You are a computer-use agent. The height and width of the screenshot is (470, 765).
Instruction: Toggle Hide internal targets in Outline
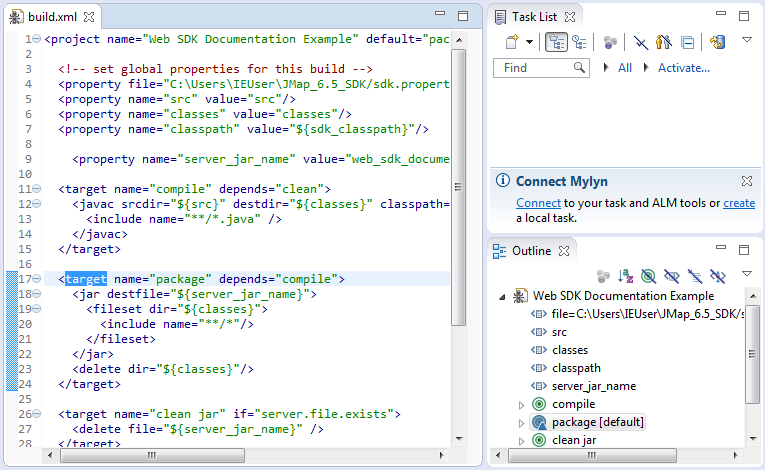pos(649,275)
